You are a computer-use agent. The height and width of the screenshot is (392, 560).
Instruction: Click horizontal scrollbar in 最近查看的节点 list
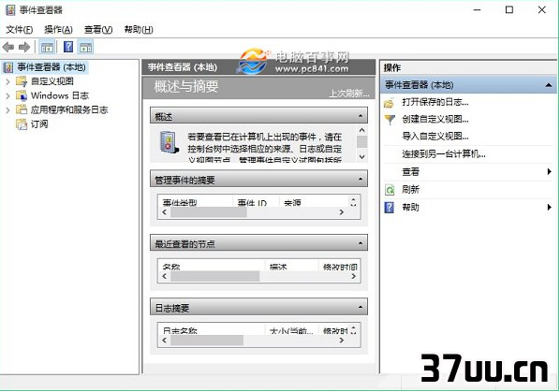[x=258, y=276]
